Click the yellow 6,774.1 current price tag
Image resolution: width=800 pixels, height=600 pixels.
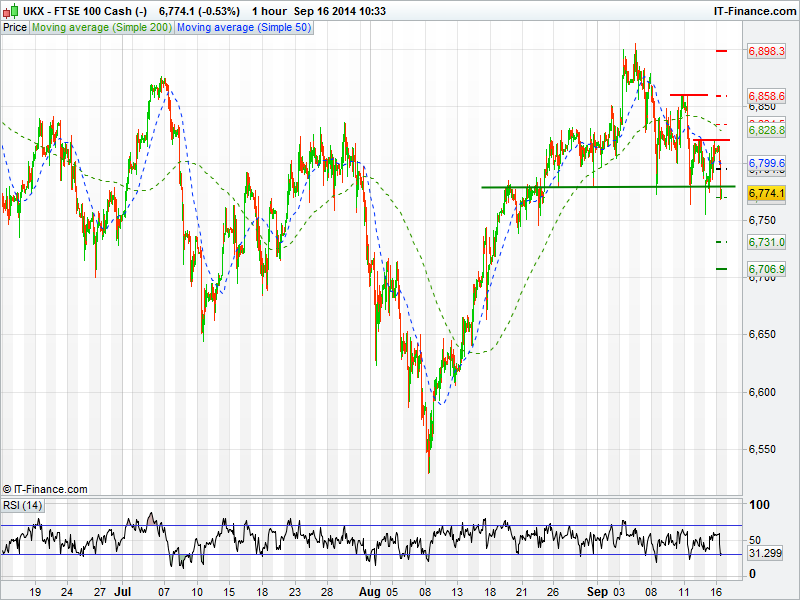coord(766,193)
